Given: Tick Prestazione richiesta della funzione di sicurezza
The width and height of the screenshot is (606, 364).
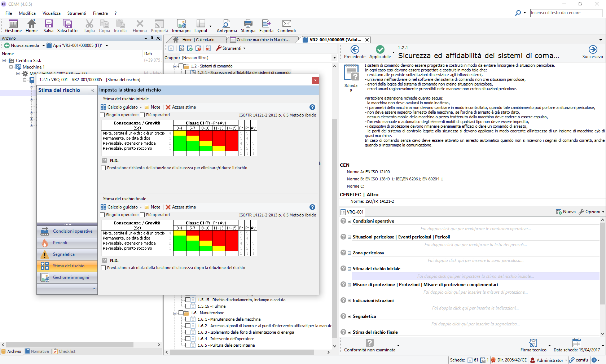Looking at the screenshot, I should (104, 168).
